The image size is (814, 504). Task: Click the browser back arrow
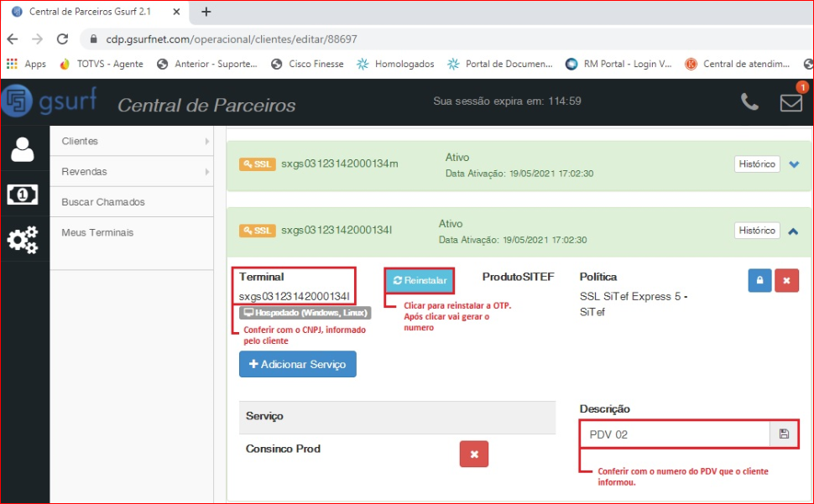point(13,39)
